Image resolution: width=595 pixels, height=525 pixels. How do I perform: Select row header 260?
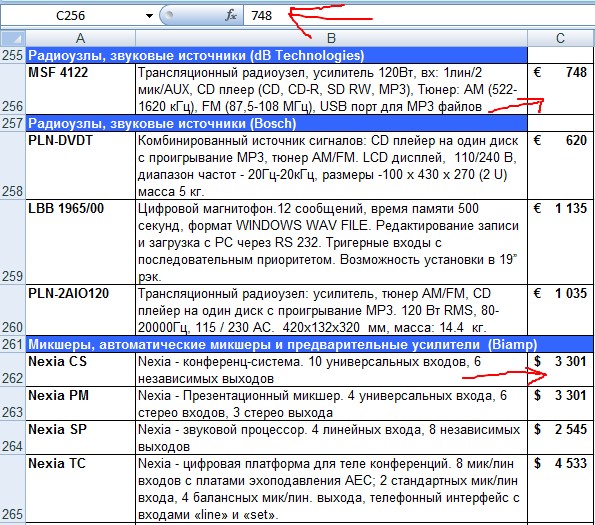pyautogui.click(x=13, y=310)
